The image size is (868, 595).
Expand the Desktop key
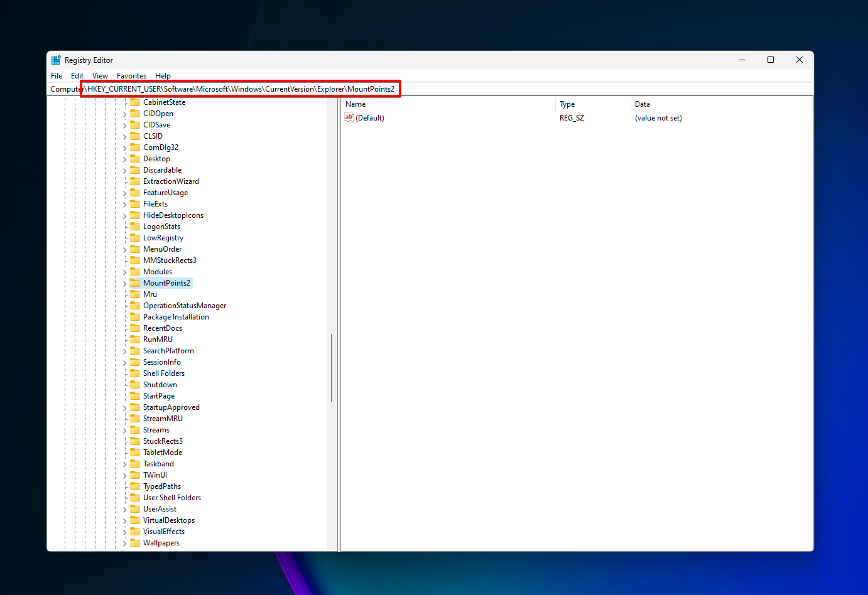pyautogui.click(x=124, y=159)
